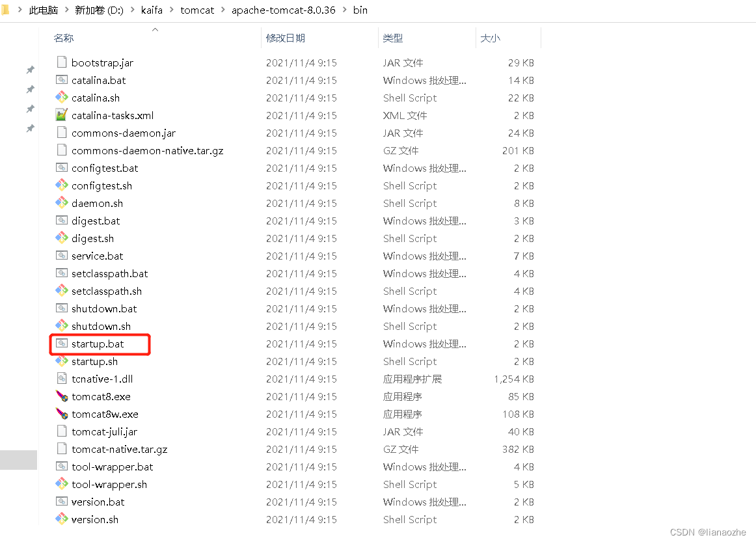Image resolution: width=756 pixels, height=542 pixels.
Task: Click XML 文件 type for catalina-tasks.xml
Action: click(405, 115)
